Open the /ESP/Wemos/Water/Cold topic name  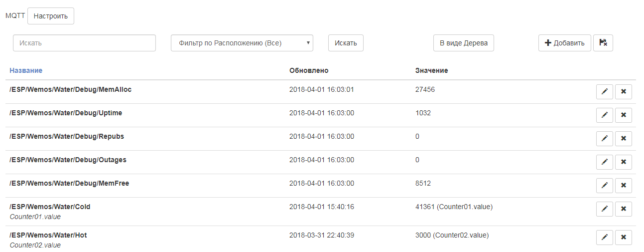click(50, 207)
